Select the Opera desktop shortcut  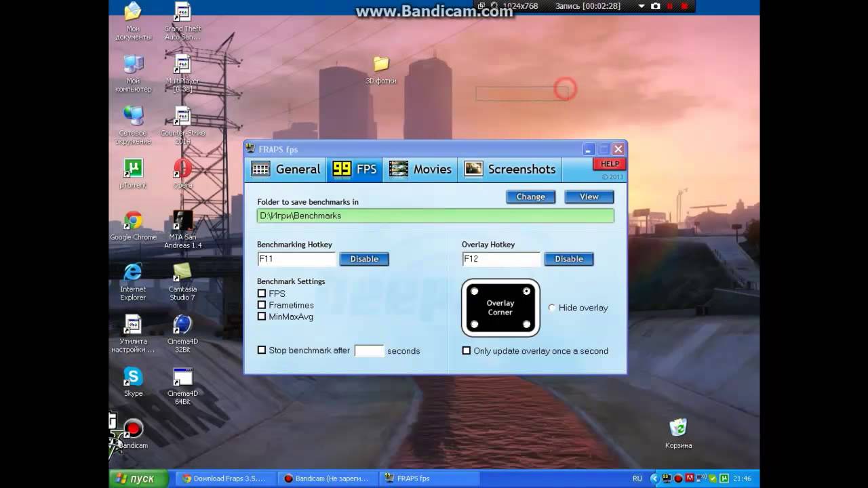tap(182, 174)
